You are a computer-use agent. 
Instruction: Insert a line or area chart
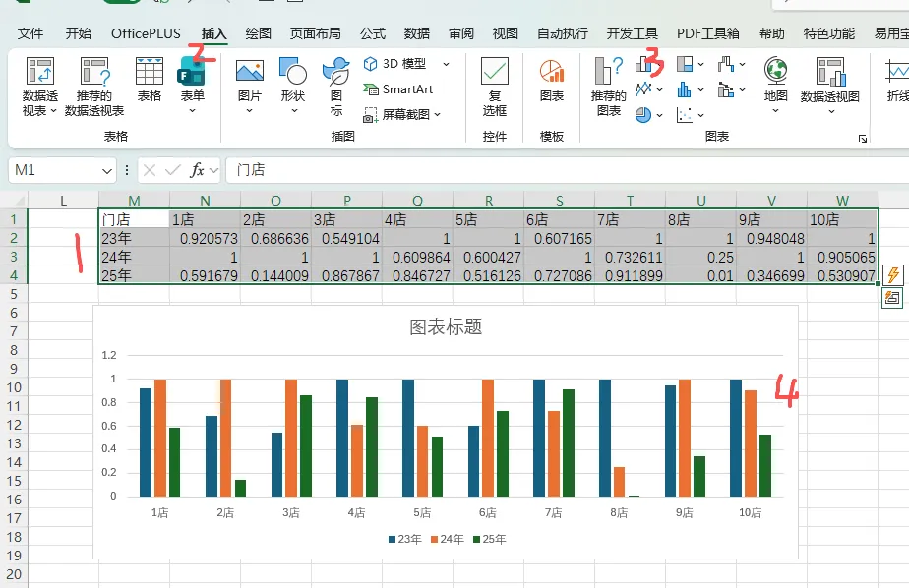(x=643, y=89)
